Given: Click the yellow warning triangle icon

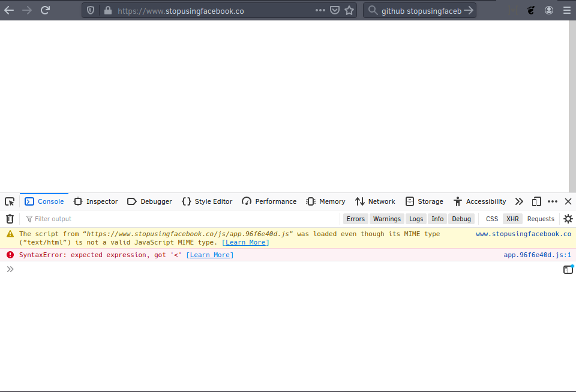Looking at the screenshot, I should click(x=10, y=234).
